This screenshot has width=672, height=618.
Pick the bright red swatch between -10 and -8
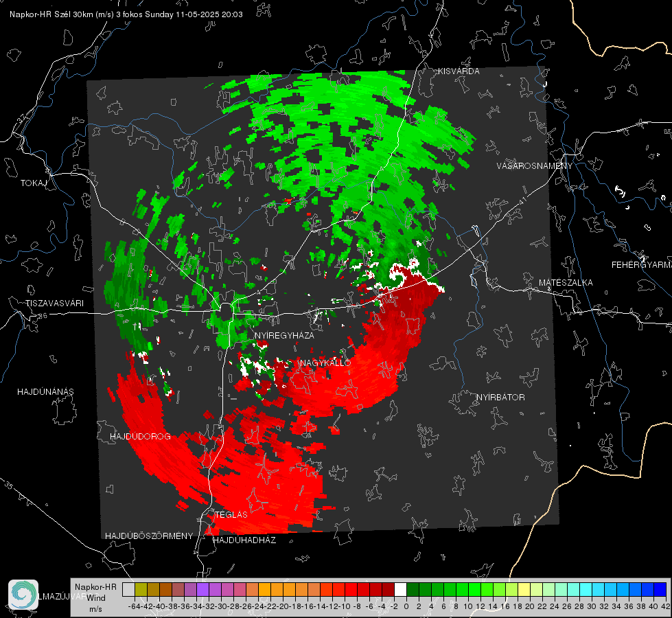coord(351,589)
